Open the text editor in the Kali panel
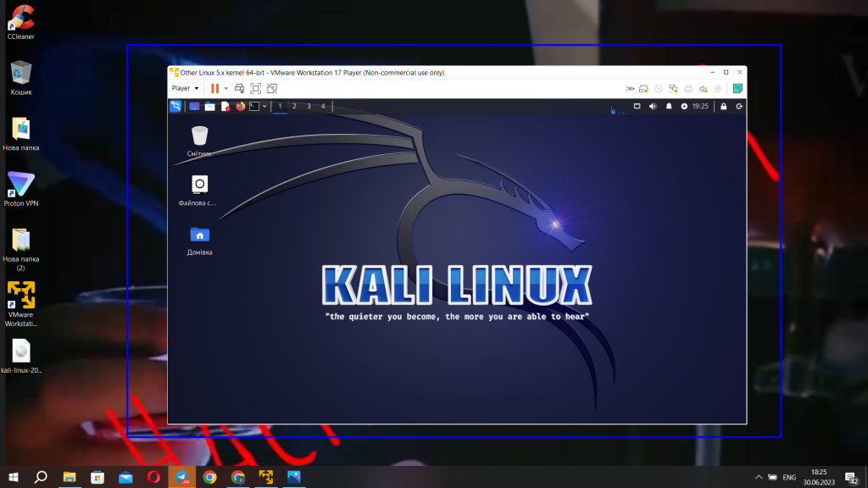Image resolution: width=868 pixels, height=488 pixels. pos(225,108)
